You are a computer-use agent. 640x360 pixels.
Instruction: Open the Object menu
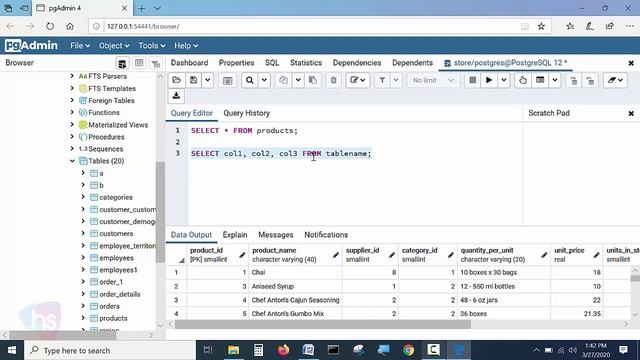point(114,46)
